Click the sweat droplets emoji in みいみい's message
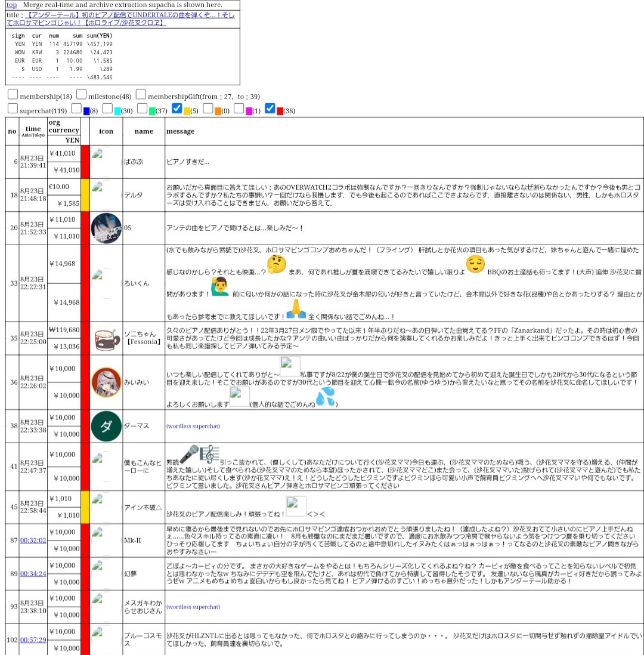644x655 pixels. [326, 397]
